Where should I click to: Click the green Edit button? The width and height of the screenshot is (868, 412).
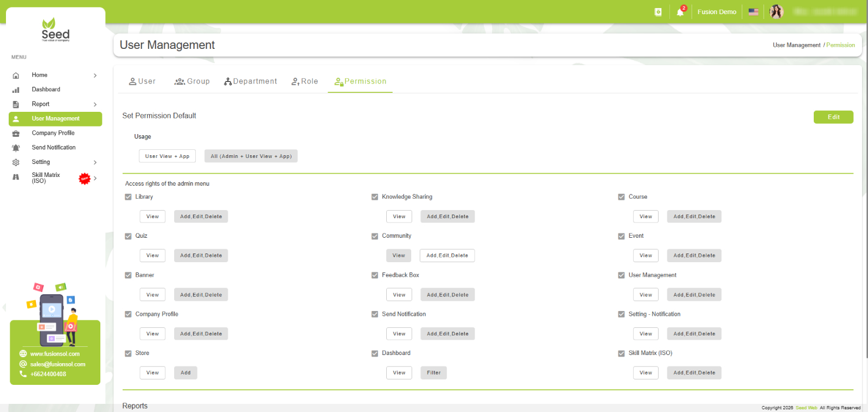pos(833,117)
